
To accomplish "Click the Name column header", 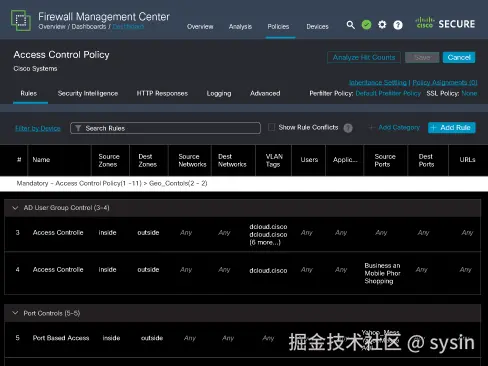I will click(41, 160).
